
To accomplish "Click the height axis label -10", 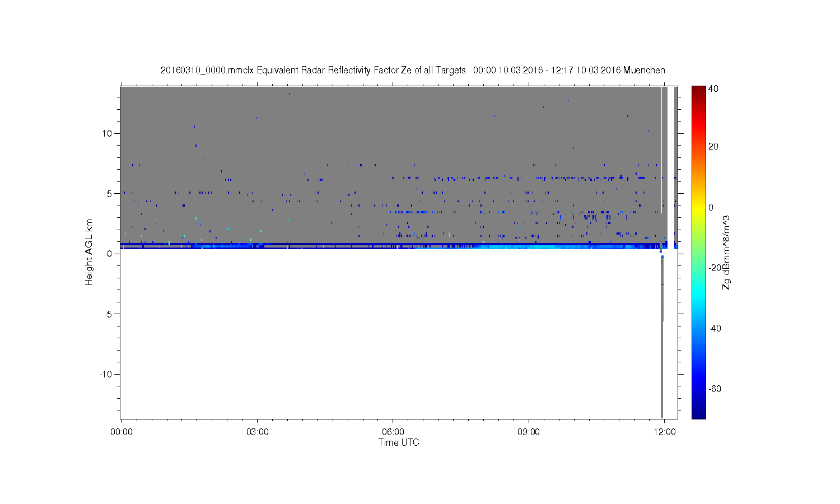I will [x=106, y=374].
